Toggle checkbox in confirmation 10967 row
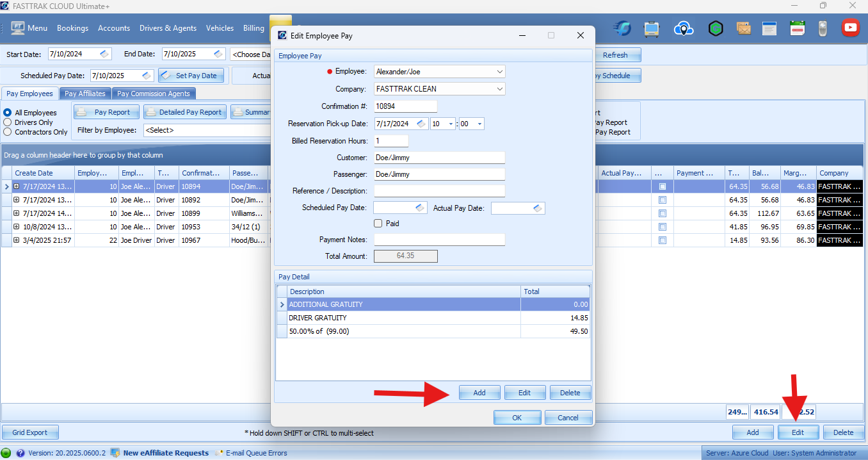 663,240
